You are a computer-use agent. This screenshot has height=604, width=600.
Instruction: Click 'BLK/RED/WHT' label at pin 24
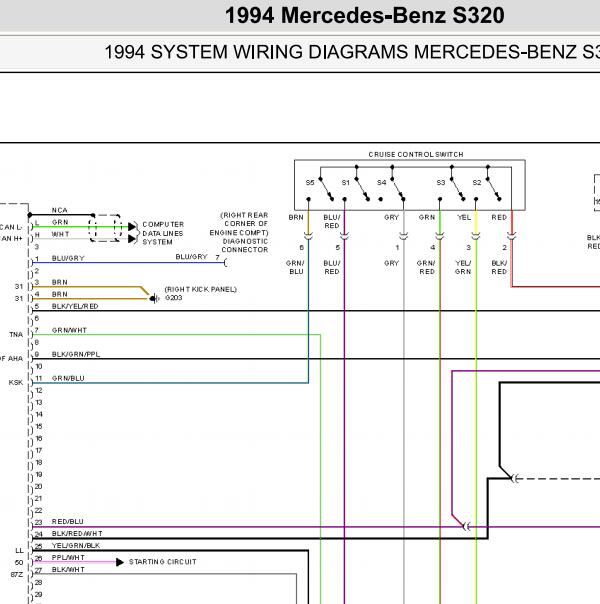pyautogui.click(x=77, y=534)
